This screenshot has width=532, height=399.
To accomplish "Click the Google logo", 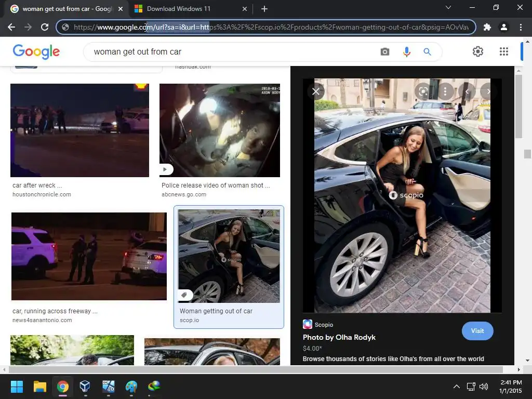I will [36, 51].
